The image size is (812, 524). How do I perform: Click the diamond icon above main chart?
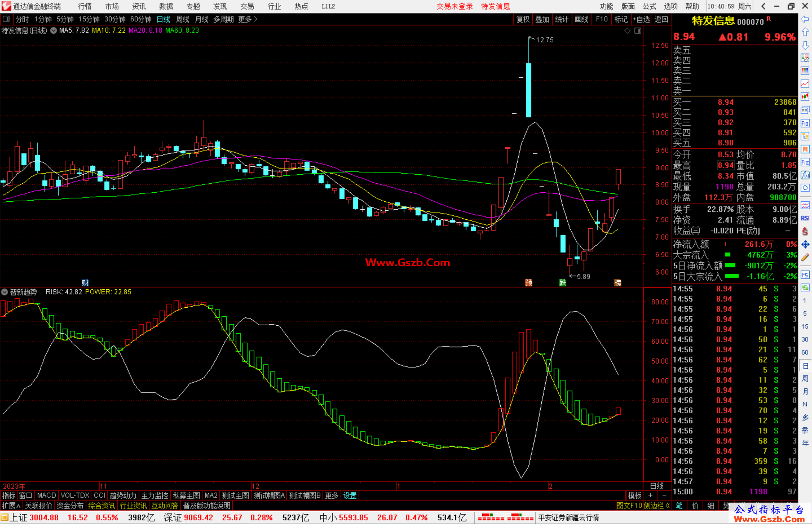coord(627,31)
